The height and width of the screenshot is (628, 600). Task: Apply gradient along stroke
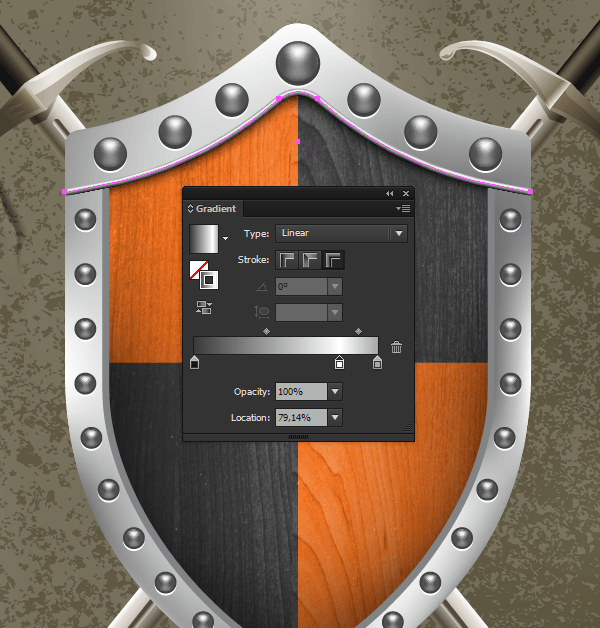pyautogui.click(x=310, y=260)
